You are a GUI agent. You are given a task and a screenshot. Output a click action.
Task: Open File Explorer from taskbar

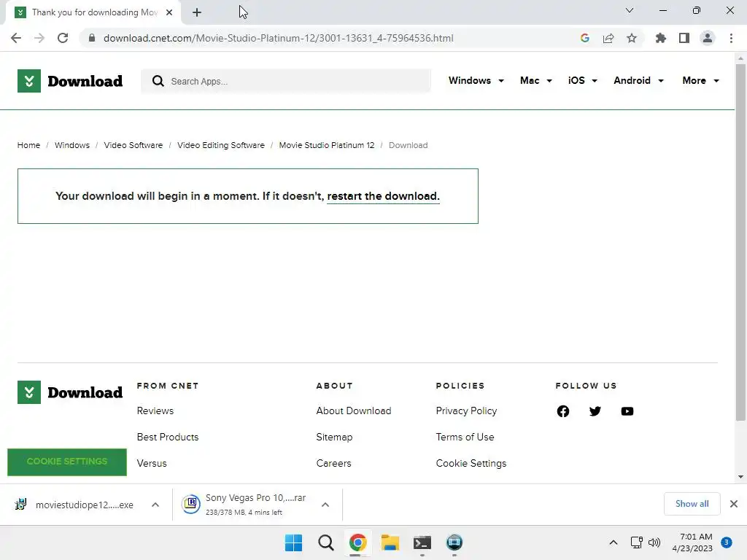(390, 542)
